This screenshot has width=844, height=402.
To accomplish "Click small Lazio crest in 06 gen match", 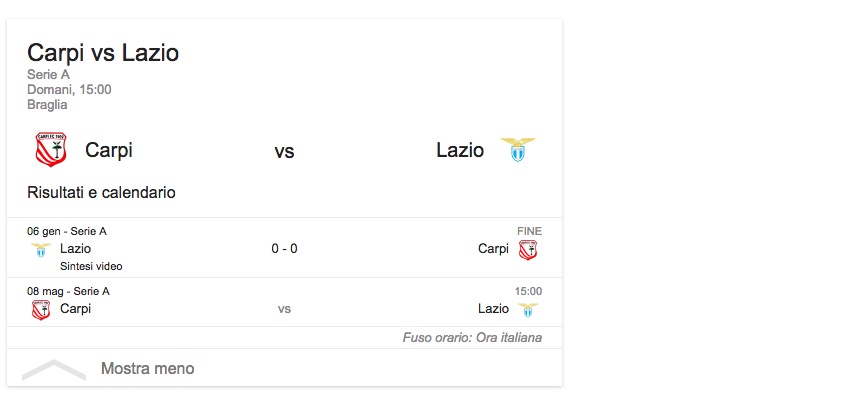I will pos(41,249).
